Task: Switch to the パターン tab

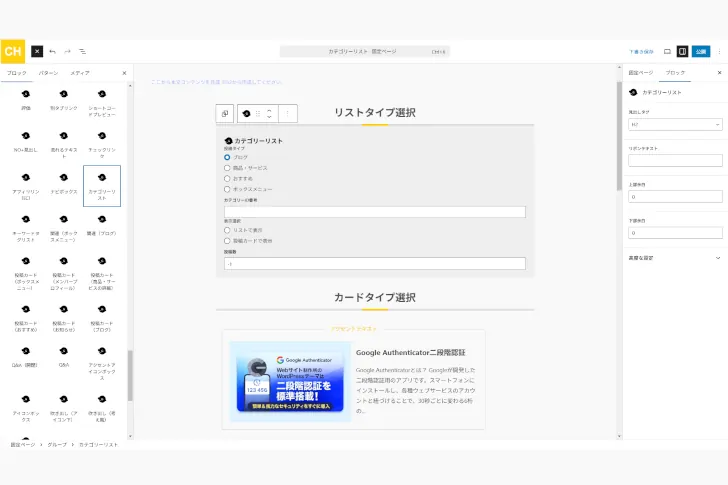Action: coord(48,73)
